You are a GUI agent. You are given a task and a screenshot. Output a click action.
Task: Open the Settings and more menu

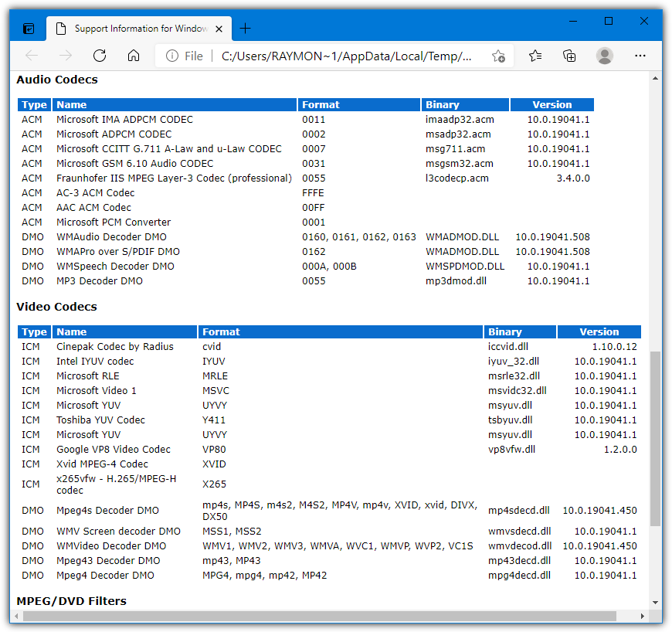(x=640, y=56)
